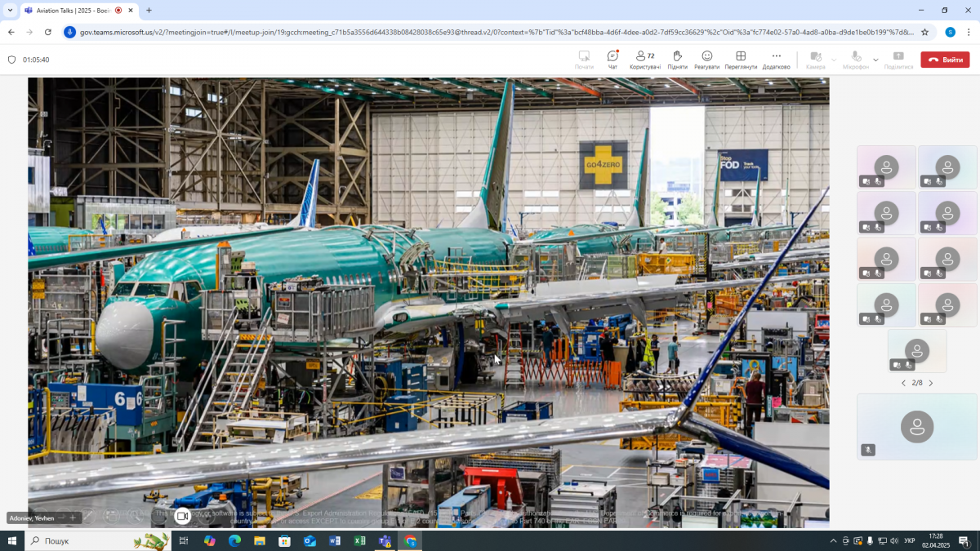Open Excel from the Windows taskbar
Image resolution: width=980 pixels, height=551 pixels.
pyautogui.click(x=359, y=540)
